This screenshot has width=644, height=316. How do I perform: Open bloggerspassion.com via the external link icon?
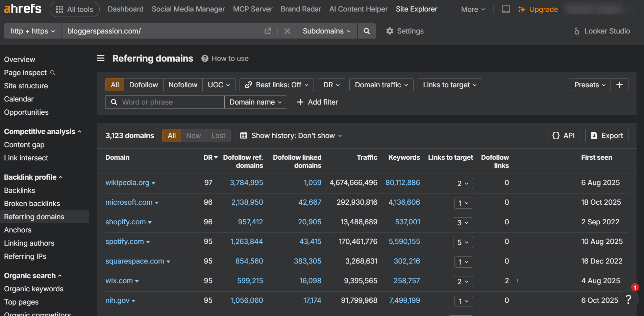268,30
